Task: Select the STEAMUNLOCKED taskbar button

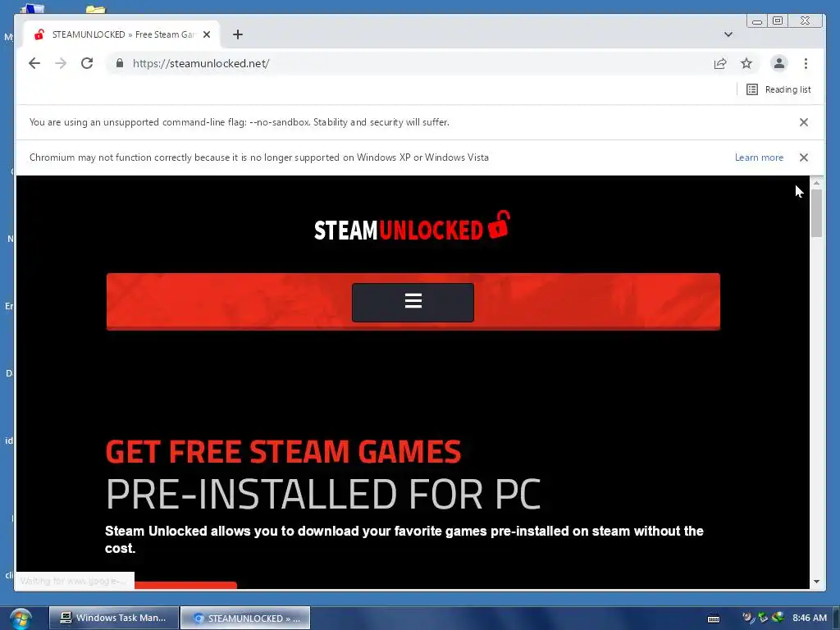Action: coord(245,618)
